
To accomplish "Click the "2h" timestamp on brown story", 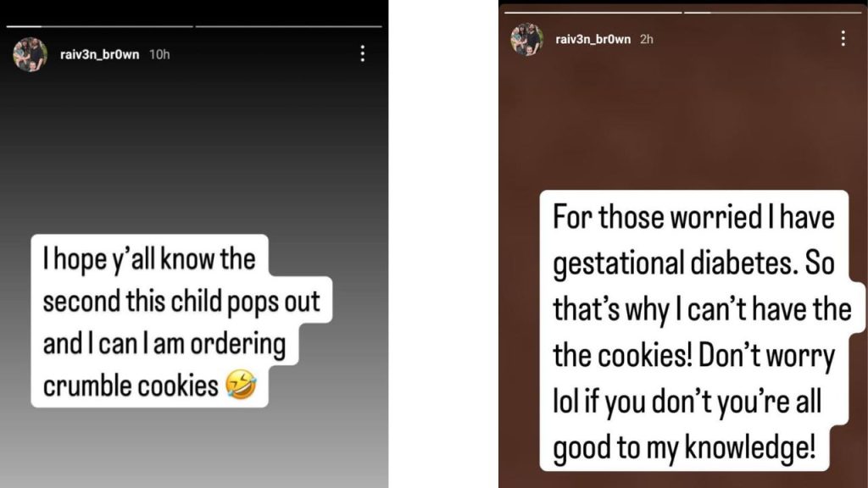I will tap(646, 39).
